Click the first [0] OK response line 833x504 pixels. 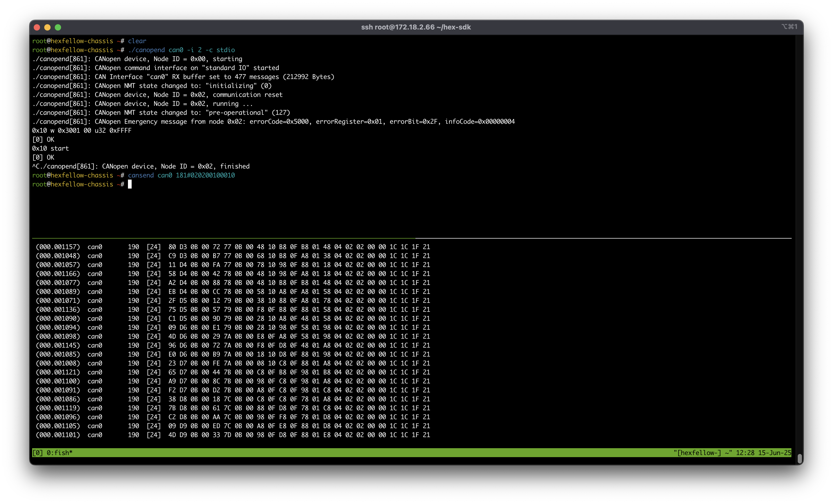click(x=44, y=139)
